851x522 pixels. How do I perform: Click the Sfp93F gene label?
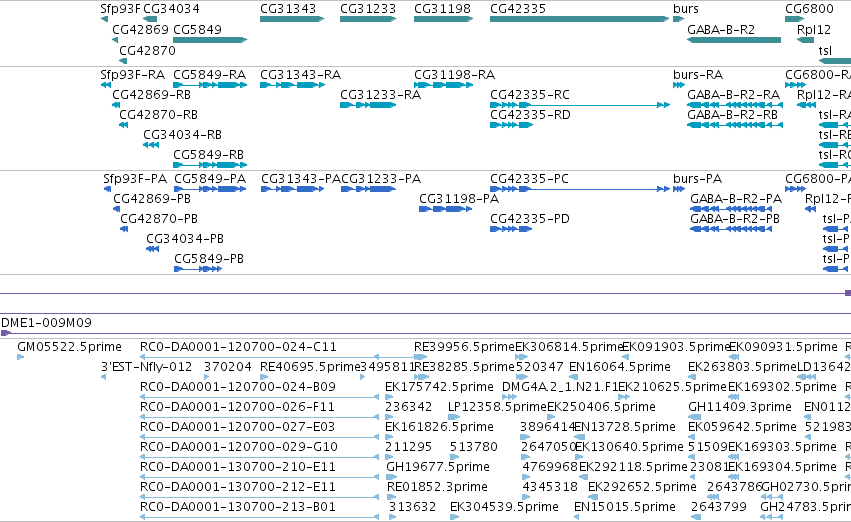coord(120,9)
